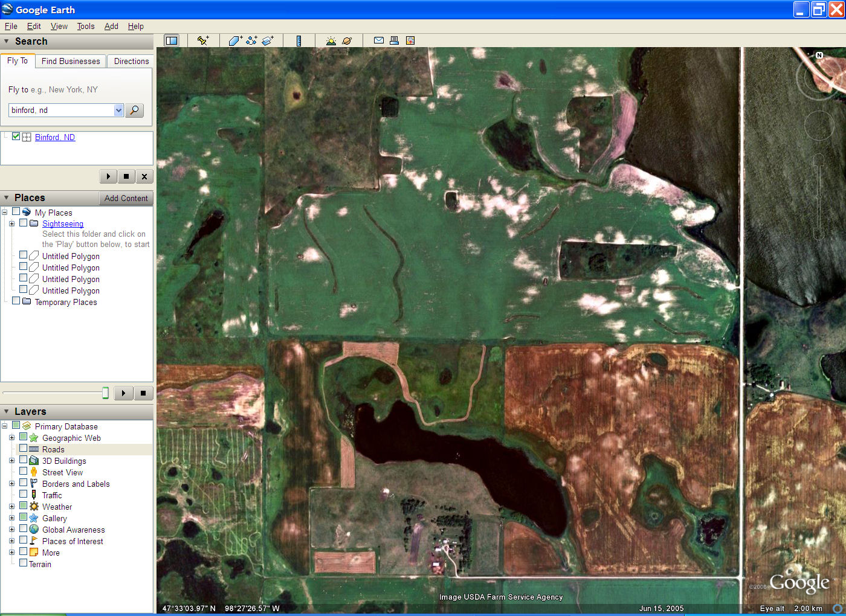Image resolution: width=846 pixels, height=616 pixels.
Task: Click the Google Earth title bar icon
Action: (7, 9)
